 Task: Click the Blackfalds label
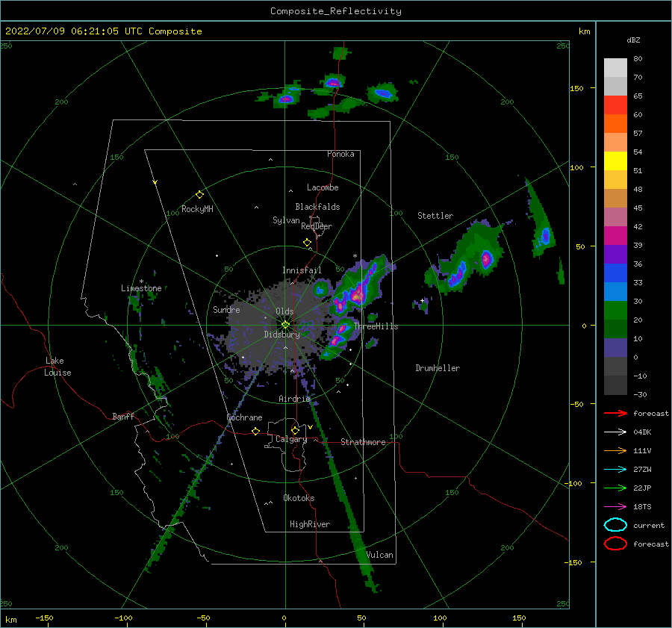point(317,207)
